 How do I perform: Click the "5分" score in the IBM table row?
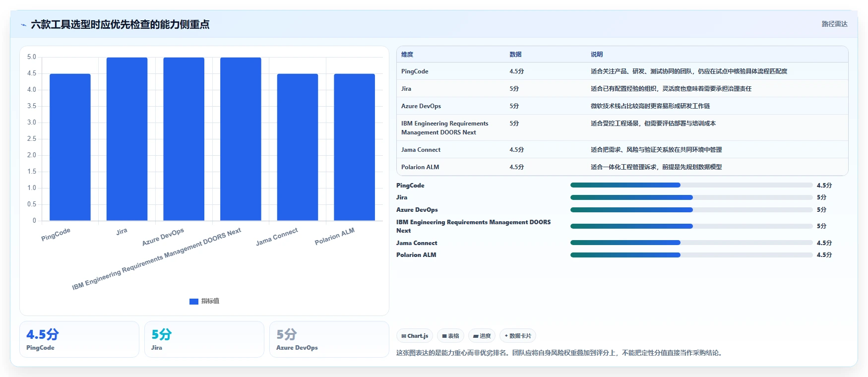point(514,124)
